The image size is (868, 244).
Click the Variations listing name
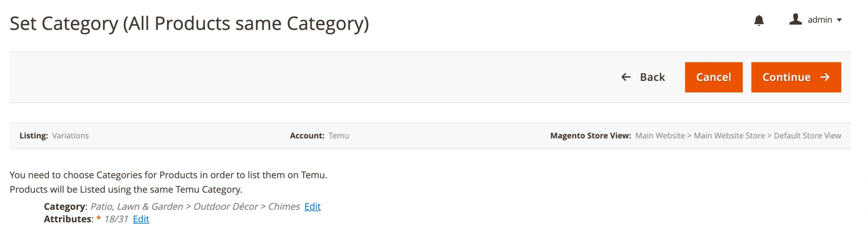pos(71,136)
